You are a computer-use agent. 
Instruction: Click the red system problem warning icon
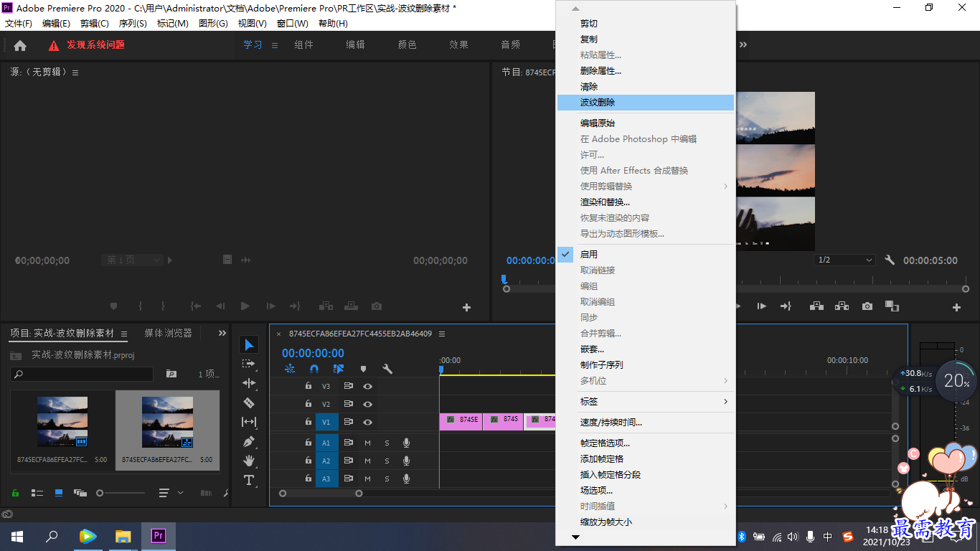coord(54,45)
